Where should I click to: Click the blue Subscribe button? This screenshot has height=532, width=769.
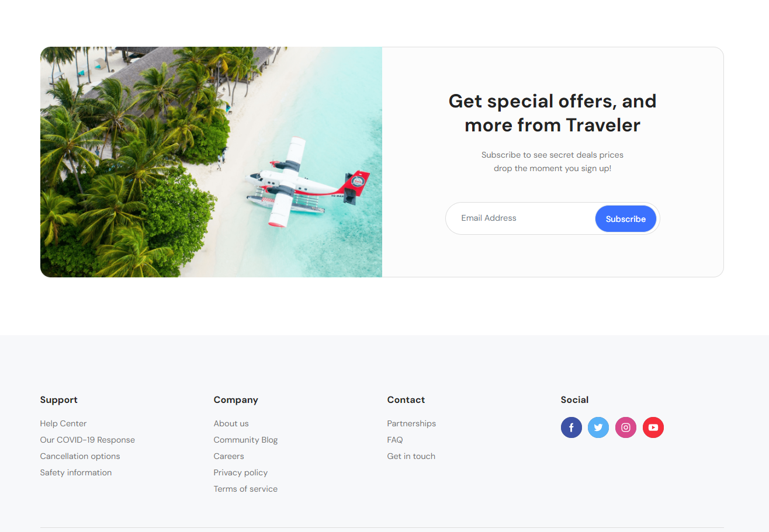pos(626,219)
